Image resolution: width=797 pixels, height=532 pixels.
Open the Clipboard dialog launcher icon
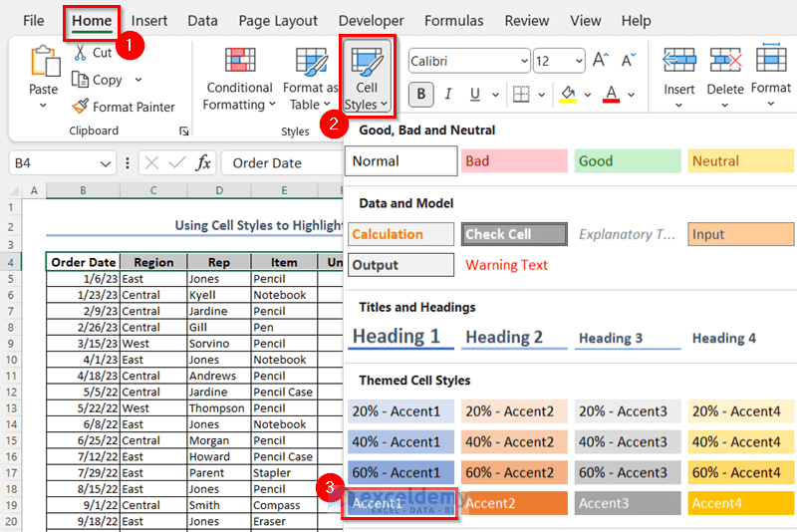pos(184,132)
